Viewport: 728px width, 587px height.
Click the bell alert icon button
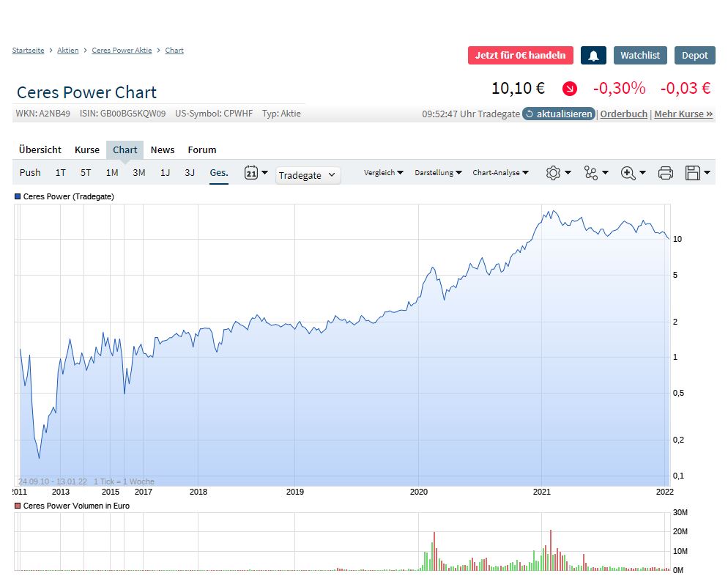(x=593, y=55)
